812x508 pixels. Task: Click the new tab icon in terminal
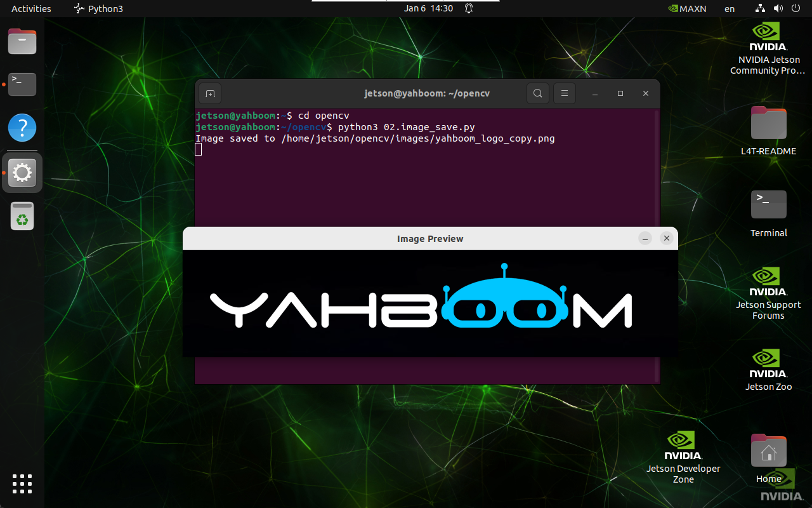(x=210, y=93)
